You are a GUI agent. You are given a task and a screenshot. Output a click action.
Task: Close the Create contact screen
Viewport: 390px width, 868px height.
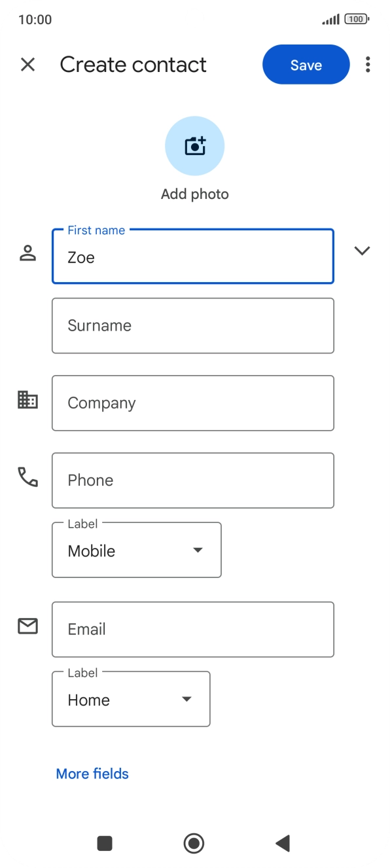point(27,64)
